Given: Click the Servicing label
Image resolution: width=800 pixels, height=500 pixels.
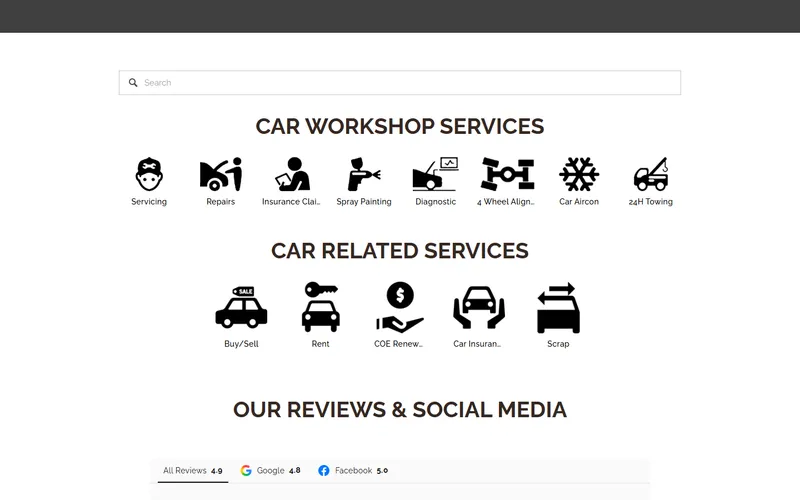Looking at the screenshot, I should tap(149, 202).
